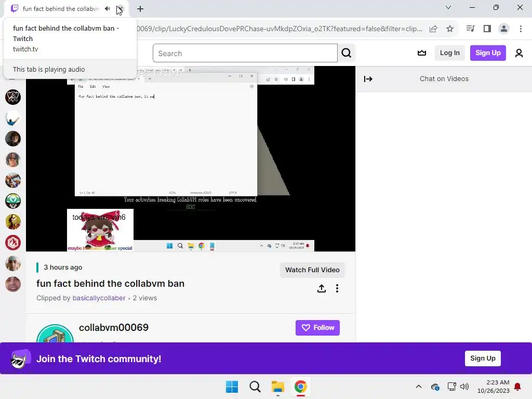Click the clip title text
Screen dimensions: 532x399
point(110,284)
